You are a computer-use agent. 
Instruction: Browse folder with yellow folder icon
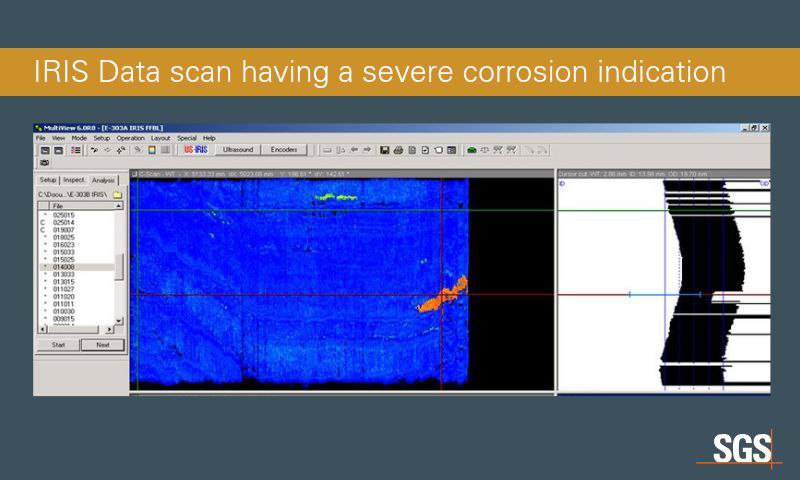[x=117, y=194]
